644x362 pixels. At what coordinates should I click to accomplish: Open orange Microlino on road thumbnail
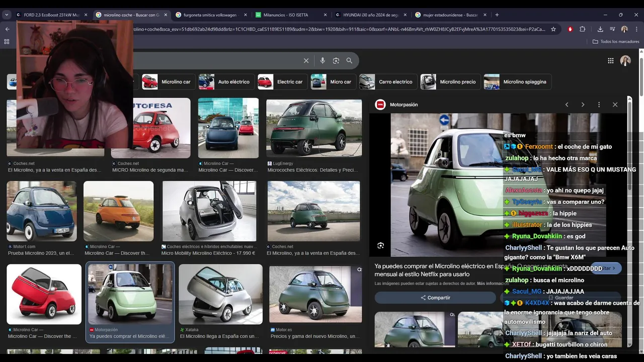point(119,211)
